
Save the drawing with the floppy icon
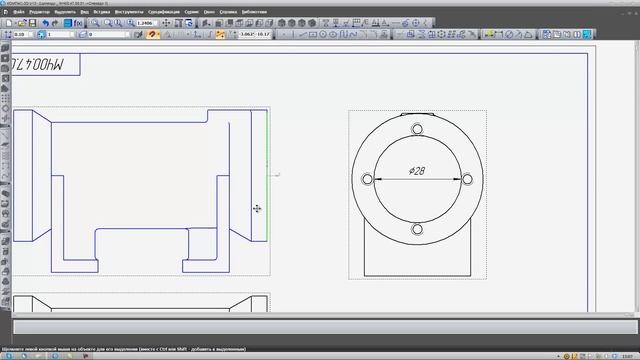[x=32, y=23]
